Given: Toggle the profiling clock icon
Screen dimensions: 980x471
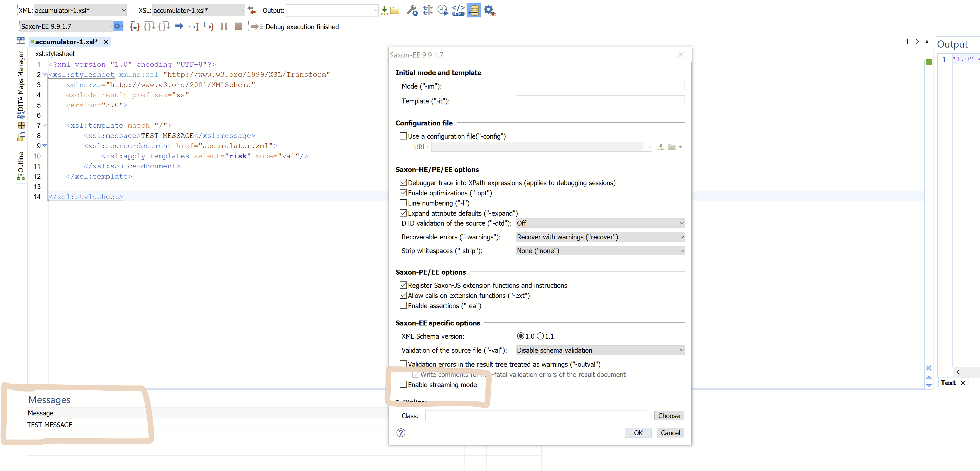Looking at the screenshot, I should coord(443,10).
